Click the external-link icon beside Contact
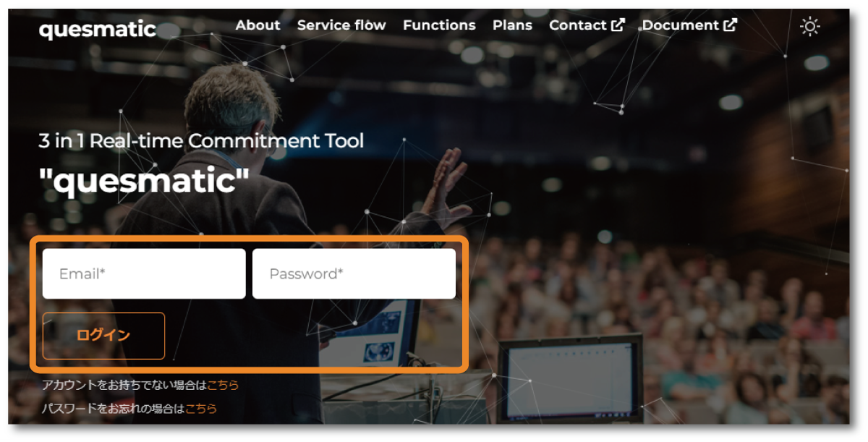This screenshot has width=868, height=442. coord(618,25)
